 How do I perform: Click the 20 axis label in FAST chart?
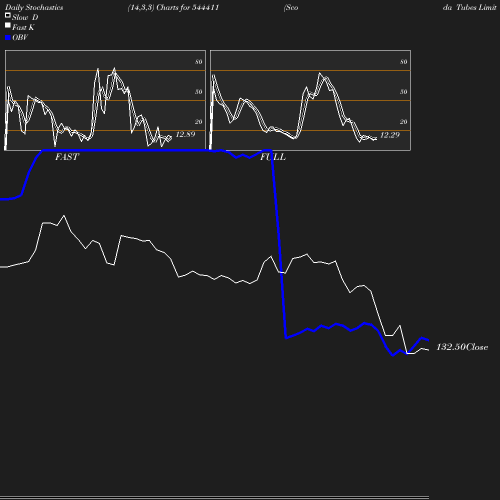pyautogui.click(x=199, y=122)
